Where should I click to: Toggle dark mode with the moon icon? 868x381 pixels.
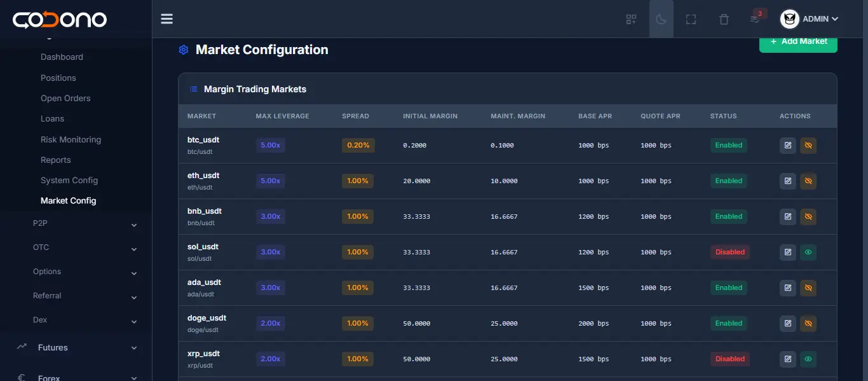pos(661,18)
